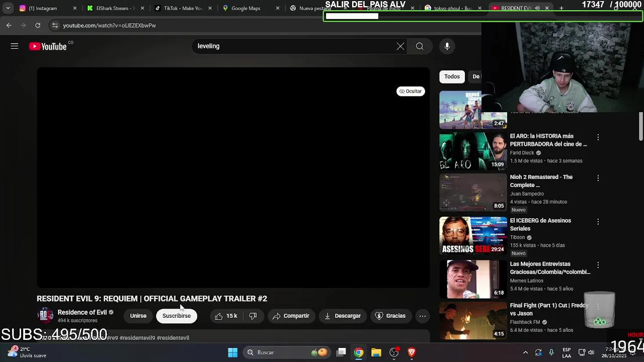Play the Mejores Entrevistas Graciosas thumbnail
The height and width of the screenshot is (362, 644).
click(473, 279)
